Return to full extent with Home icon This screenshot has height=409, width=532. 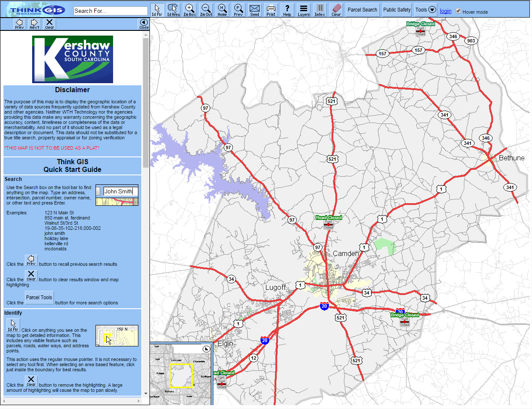[222, 9]
